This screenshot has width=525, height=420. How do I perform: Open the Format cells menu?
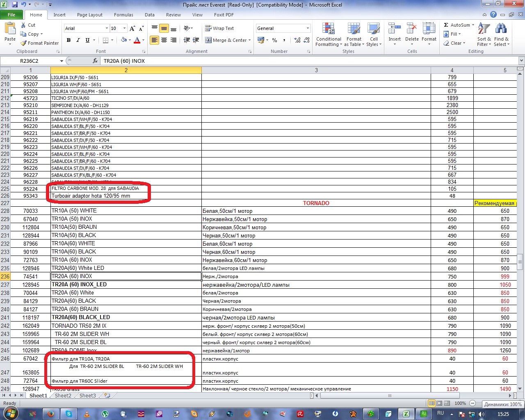coord(429,34)
